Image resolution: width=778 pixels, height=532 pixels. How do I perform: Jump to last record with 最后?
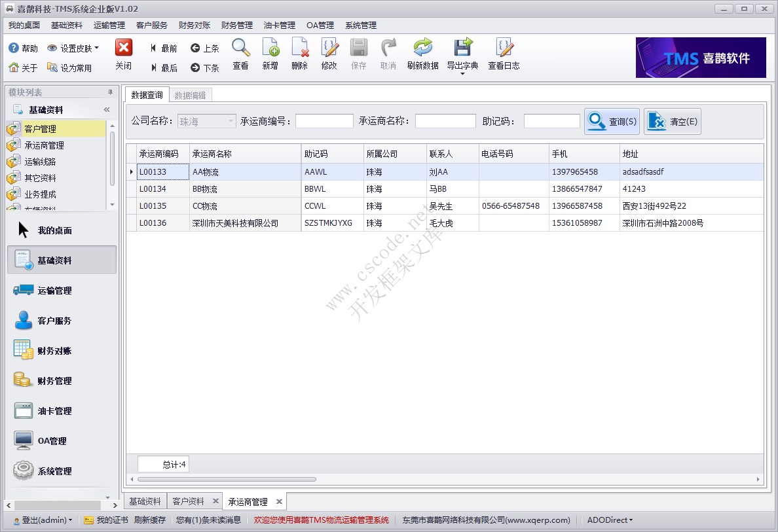[164, 68]
